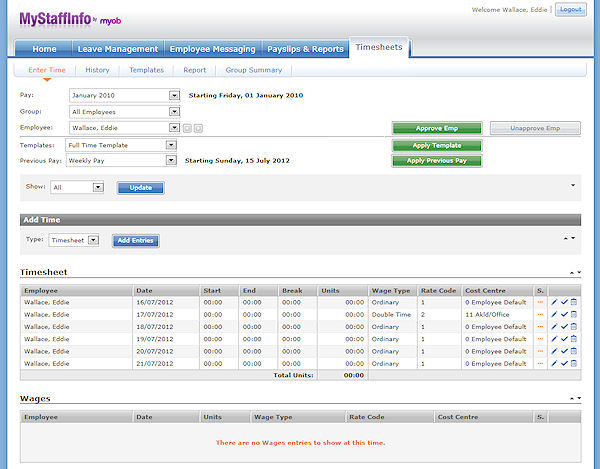
Task: Open the Show filter dropdown
Action: (x=98, y=187)
